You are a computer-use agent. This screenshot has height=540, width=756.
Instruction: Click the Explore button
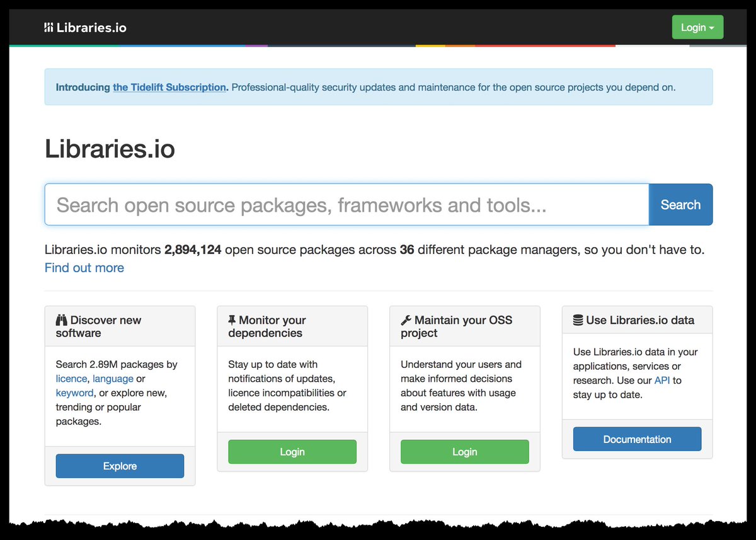coord(120,466)
